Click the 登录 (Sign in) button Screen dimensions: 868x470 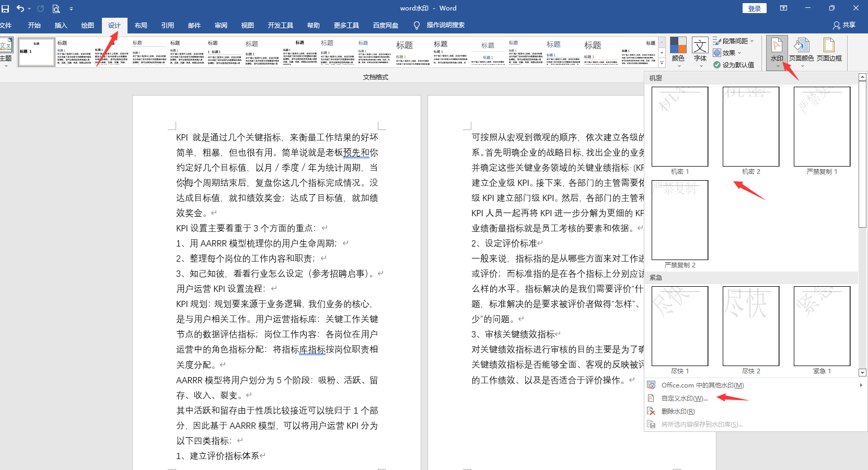[x=754, y=8]
